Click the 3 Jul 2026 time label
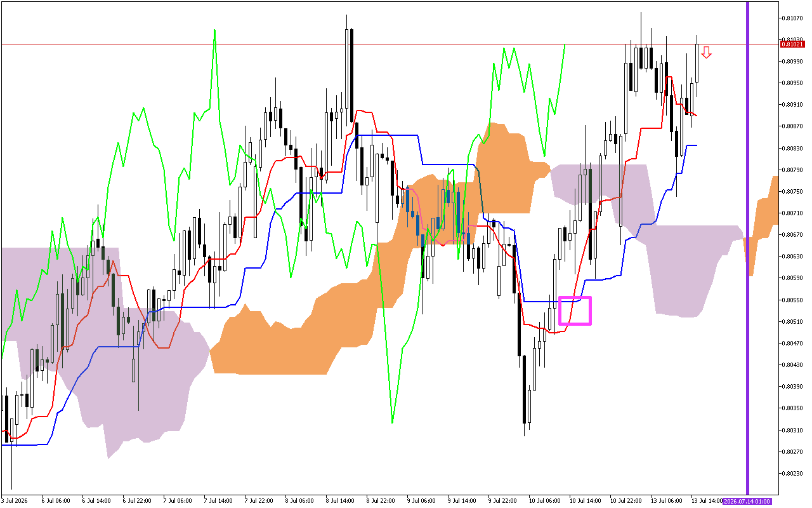 click(13, 501)
